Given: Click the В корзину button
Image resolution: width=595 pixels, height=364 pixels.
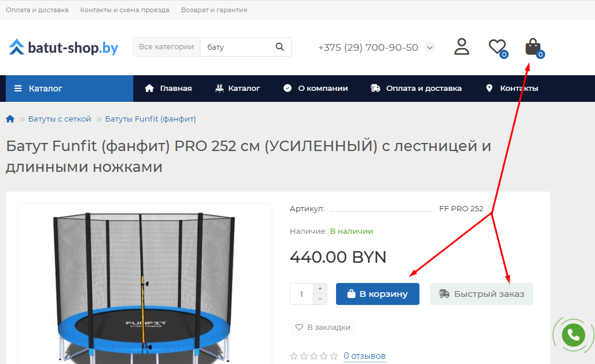Looking at the screenshot, I should click(378, 294).
